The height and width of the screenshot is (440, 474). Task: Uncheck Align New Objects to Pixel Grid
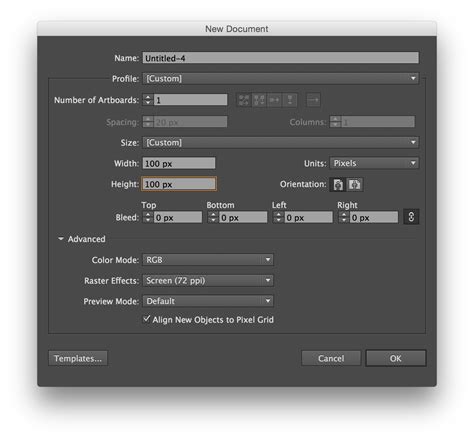pyautogui.click(x=146, y=319)
